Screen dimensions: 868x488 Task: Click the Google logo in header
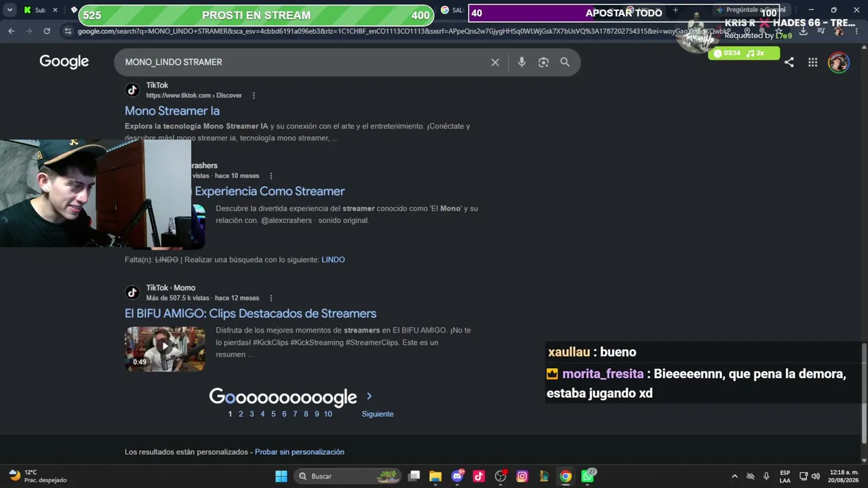64,62
